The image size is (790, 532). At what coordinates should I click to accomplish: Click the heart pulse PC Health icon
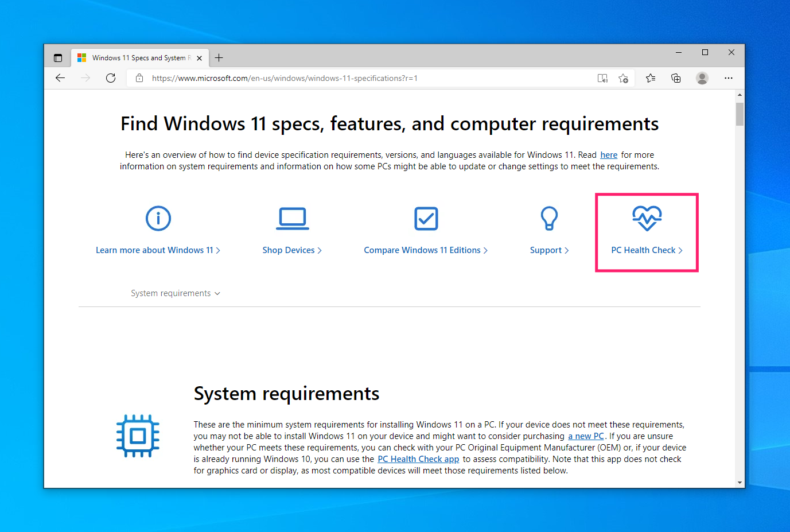647,219
